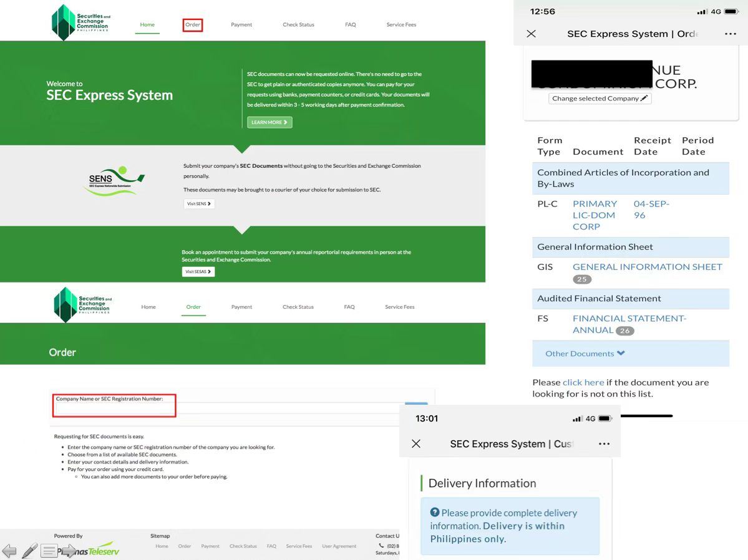Open the FINANCIAL STATEMENT-ANNUAL link

(629, 324)
